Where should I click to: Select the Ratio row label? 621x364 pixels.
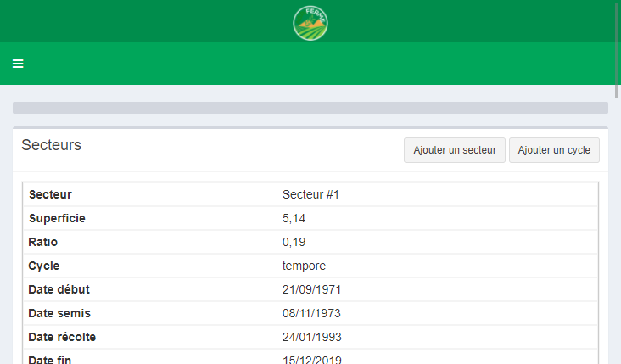[x=43, y=242]
